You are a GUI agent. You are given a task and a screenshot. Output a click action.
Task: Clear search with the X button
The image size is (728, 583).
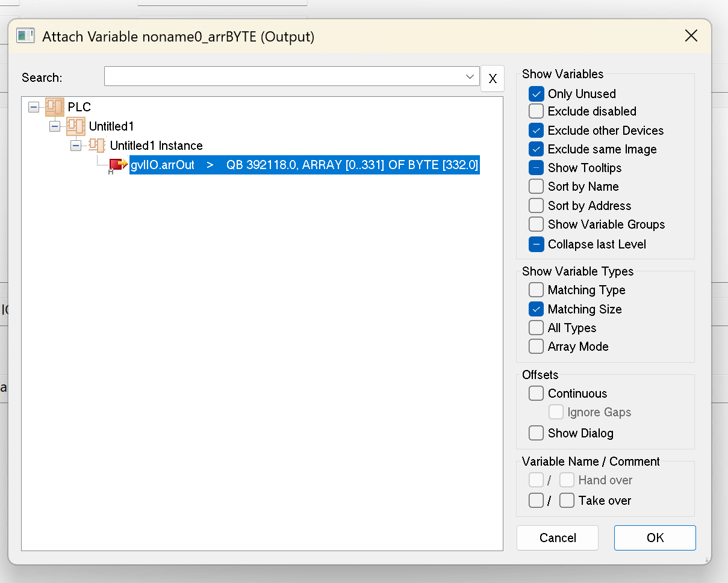pos(492,78)
